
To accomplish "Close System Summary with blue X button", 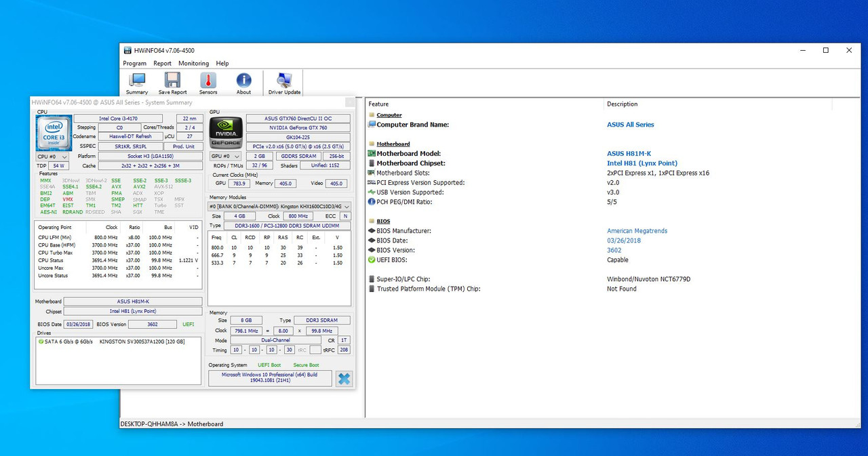I will click(x=344, y=379).
